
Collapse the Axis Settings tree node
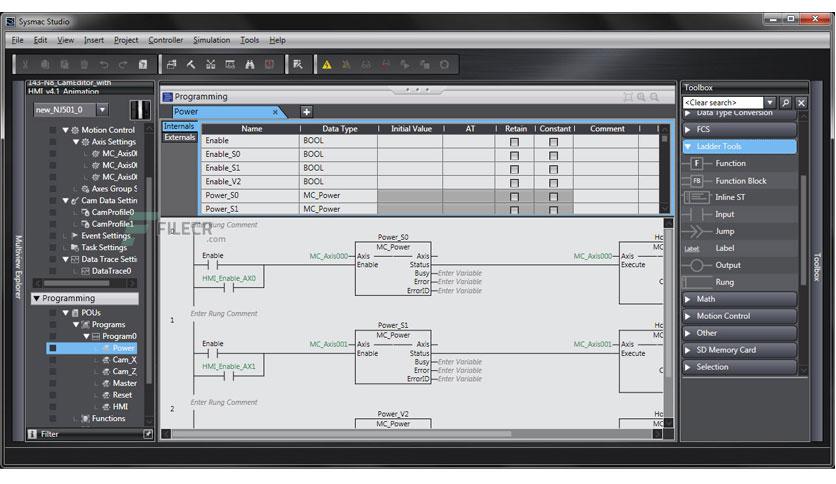click(x=76, y=142)
